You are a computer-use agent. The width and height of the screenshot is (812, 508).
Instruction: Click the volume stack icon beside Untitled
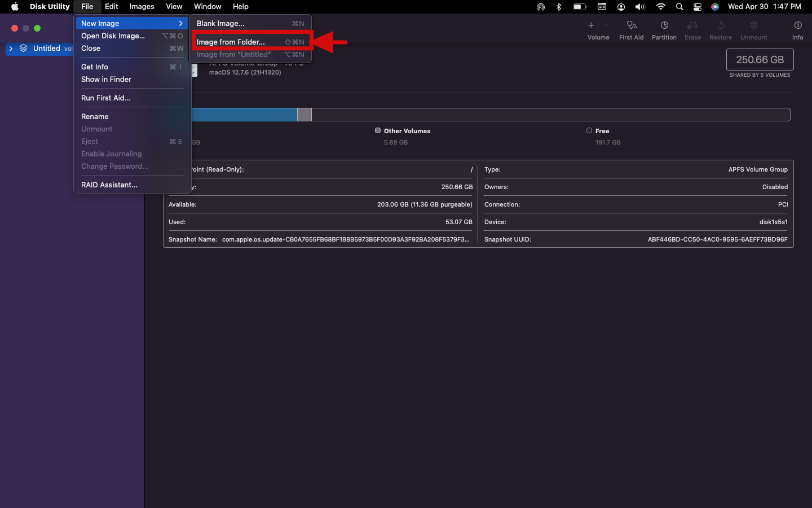click(24, 49)
